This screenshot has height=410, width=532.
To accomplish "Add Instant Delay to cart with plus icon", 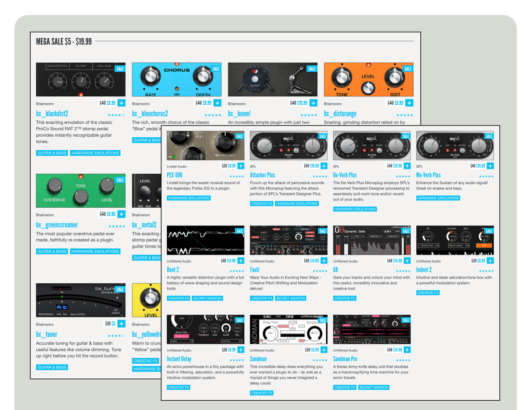I will coord(241,350).
